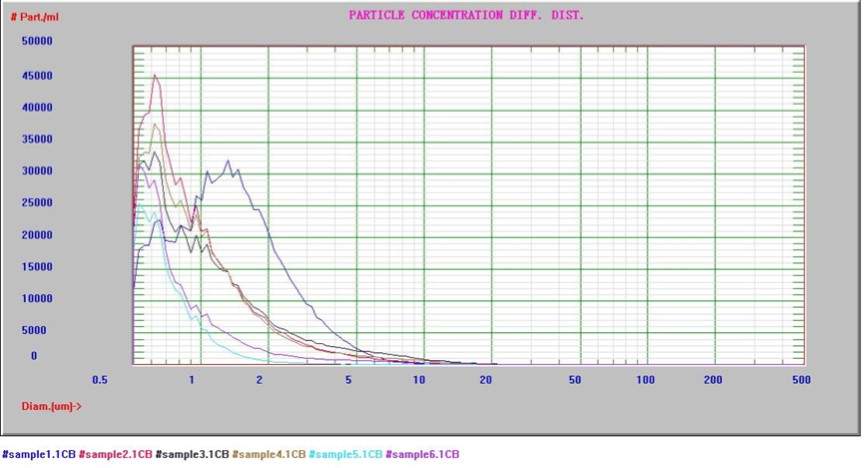Click the dark blue curve peak near 30000

(x=228, y=161)
